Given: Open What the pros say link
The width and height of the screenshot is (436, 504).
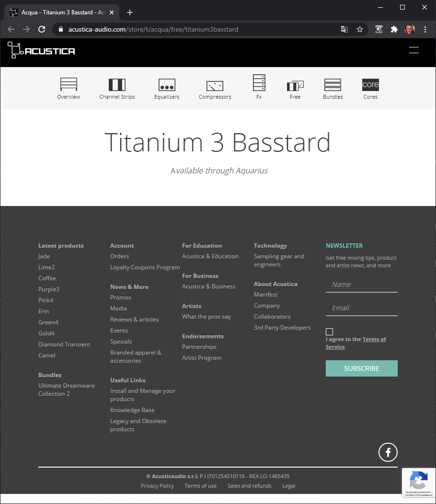Looking at the screenshot, I should 207,317.
